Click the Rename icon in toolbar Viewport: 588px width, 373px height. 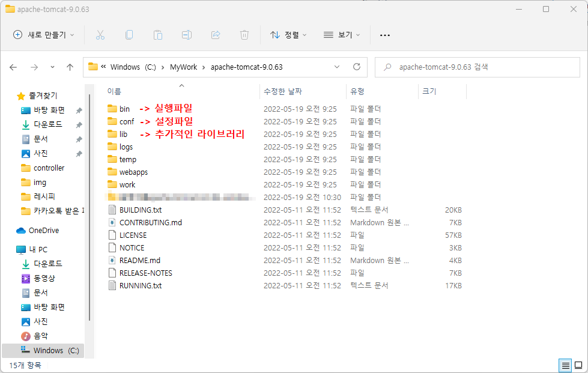click(x=187, y=35)
